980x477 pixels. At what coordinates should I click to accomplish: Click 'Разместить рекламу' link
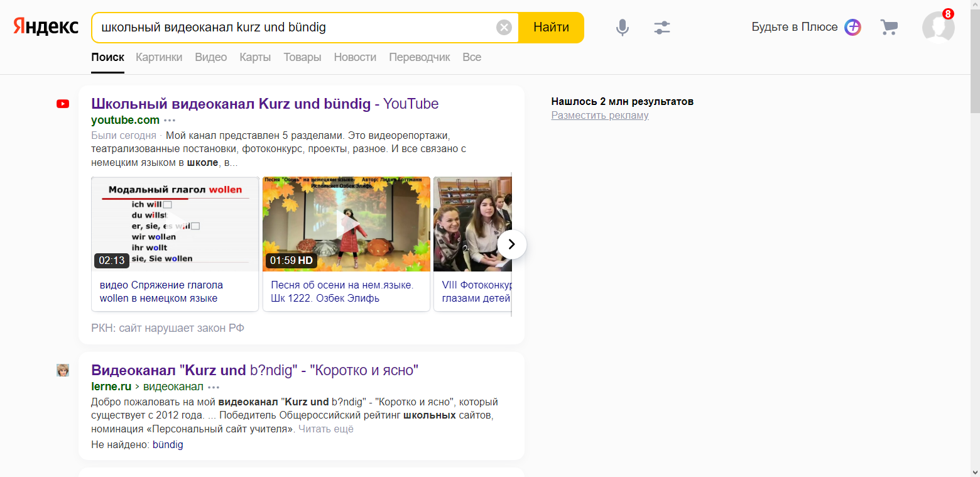pyautogui.click(x=600, y=116)
